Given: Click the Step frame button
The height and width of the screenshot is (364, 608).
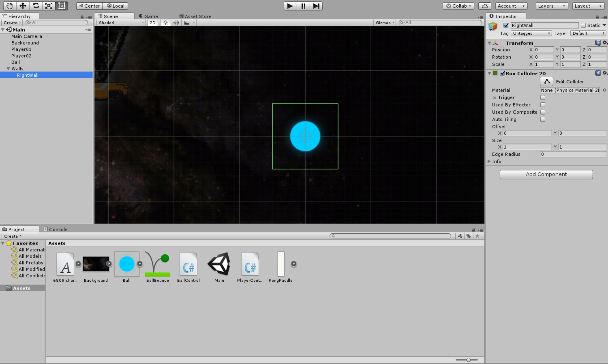Looking at the screenshot, I should click(316, 6).
